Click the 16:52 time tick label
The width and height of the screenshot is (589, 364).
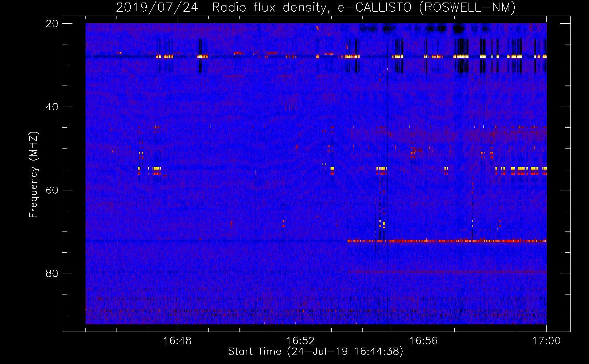click(300, 341)
